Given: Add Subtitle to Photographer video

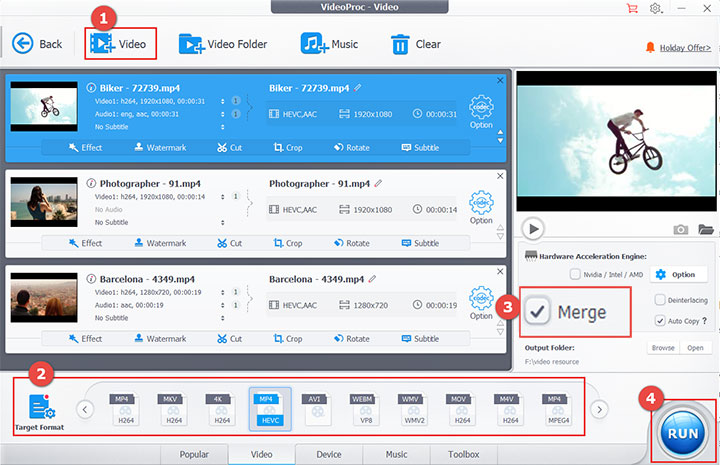Looking at the screenshot, I should (420, 243).
